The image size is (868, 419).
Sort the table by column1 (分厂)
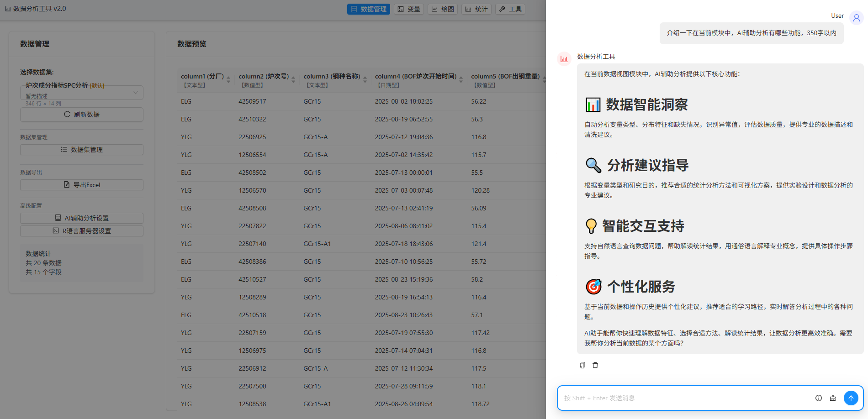click(228, 80)
